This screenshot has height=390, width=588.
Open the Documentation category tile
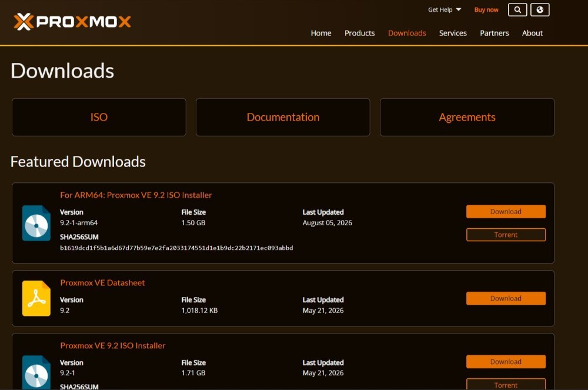283,117
